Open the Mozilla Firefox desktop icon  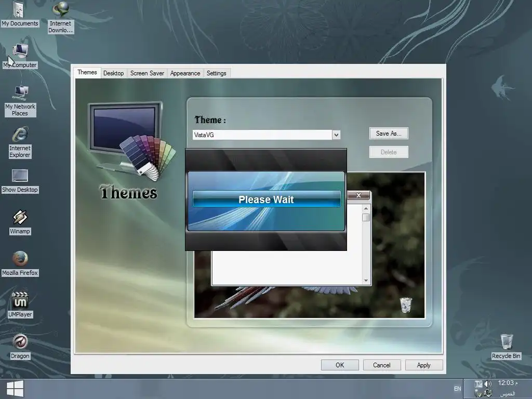tap(20, 263)
